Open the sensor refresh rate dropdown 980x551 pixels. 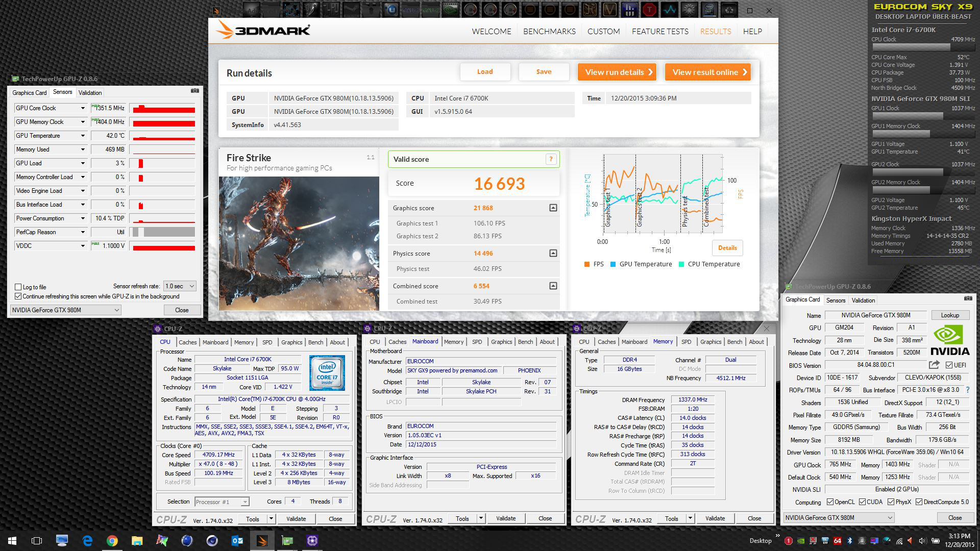click(x=179, y=286)
